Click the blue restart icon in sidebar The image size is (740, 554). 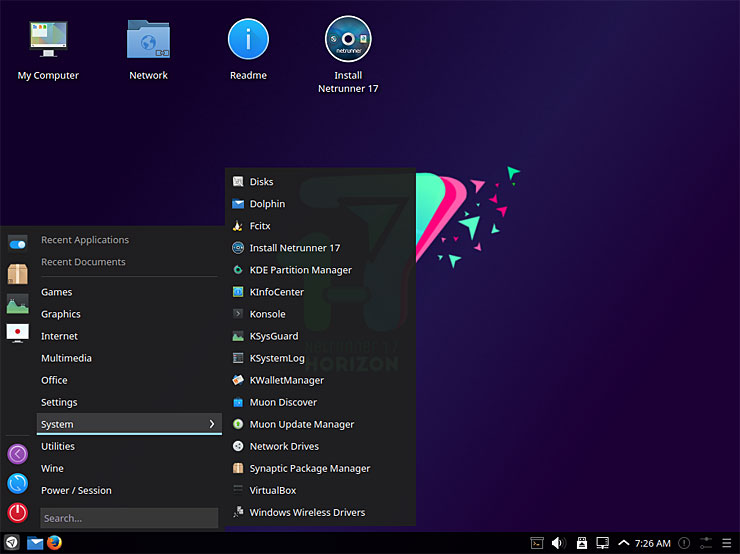pos(17,483)
